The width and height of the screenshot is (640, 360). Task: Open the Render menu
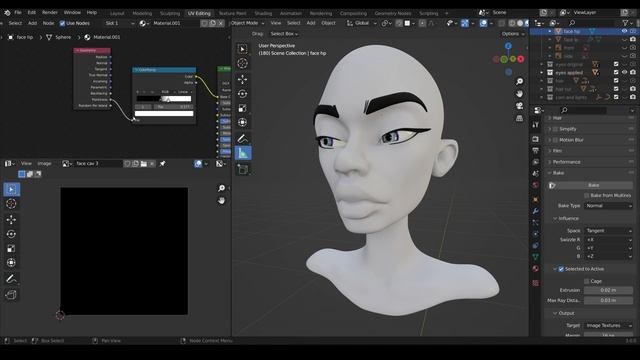click(50, 13)
